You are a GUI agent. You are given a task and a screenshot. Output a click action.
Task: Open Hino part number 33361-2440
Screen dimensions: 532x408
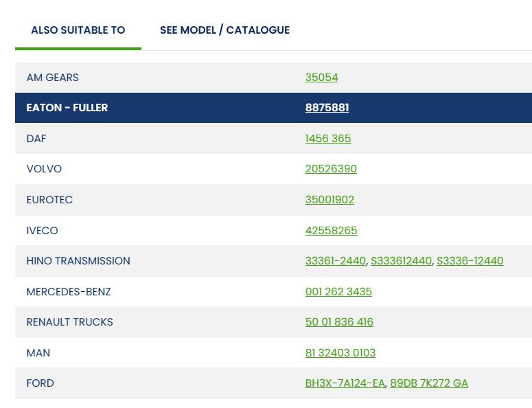click(335, 261)
